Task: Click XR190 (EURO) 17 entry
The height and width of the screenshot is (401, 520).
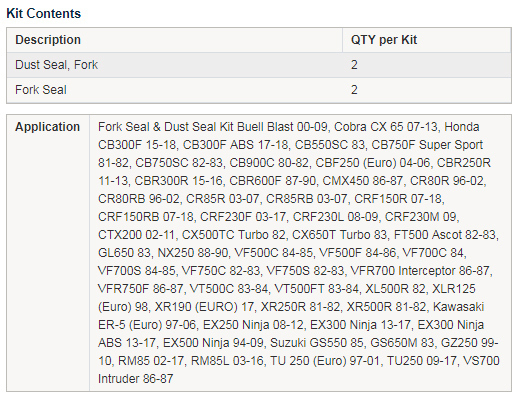Action: click(x=204, y=307)
